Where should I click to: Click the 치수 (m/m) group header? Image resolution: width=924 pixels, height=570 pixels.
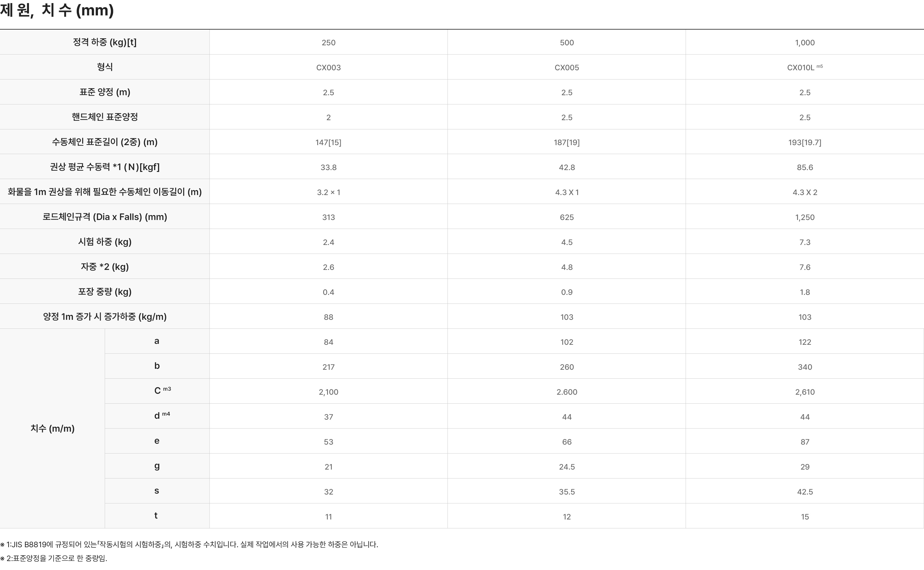pos(52,428)
